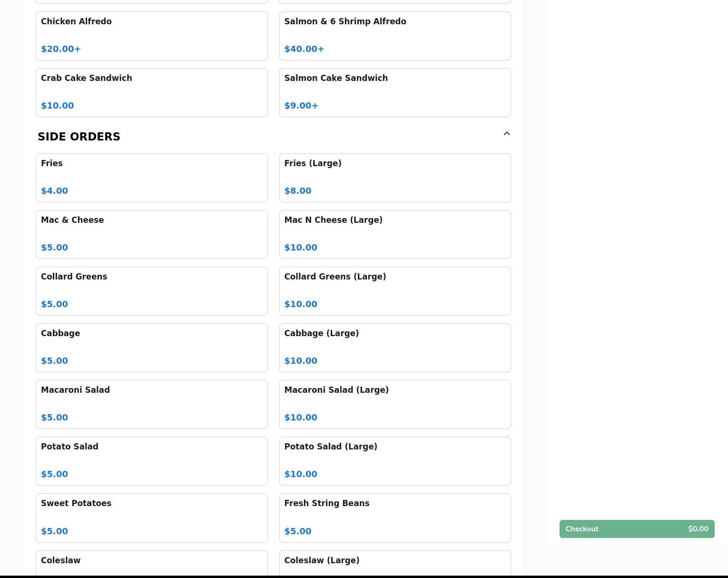
Task: Select the regular Fries side
Action: [152, 178]
